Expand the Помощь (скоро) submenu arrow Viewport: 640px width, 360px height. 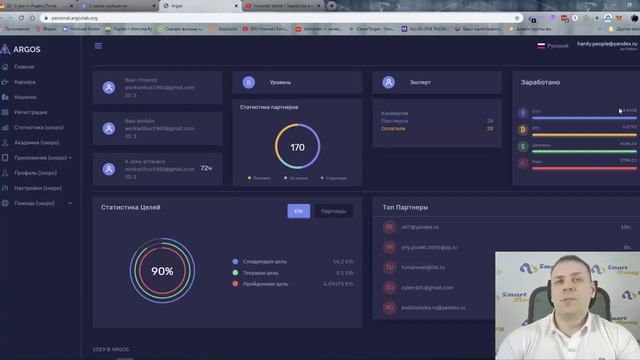(x=70, y=203)
